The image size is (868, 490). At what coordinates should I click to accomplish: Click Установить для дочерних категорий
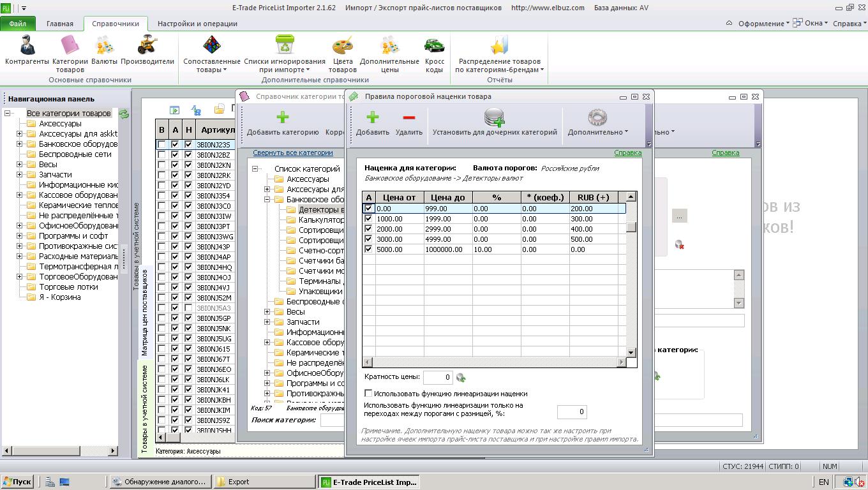point(495,123)
